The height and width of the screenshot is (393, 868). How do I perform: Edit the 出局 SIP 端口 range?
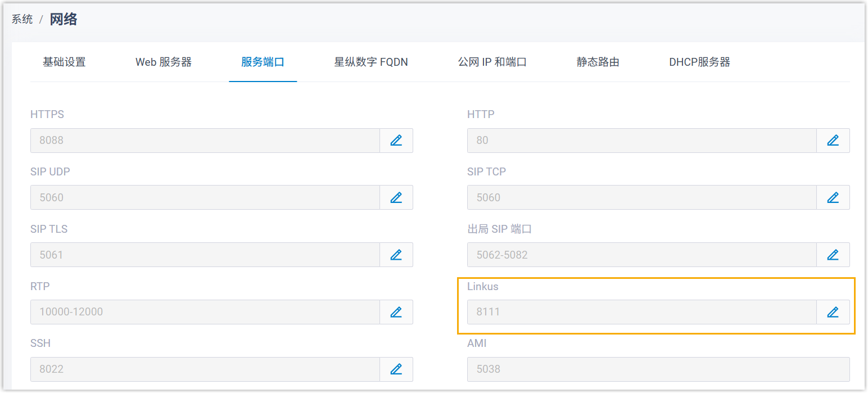[833, 255]
